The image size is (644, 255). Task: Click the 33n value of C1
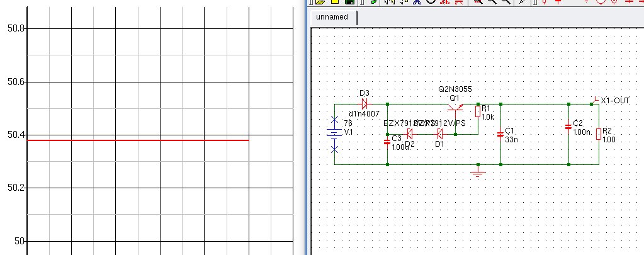pos(511,139)
